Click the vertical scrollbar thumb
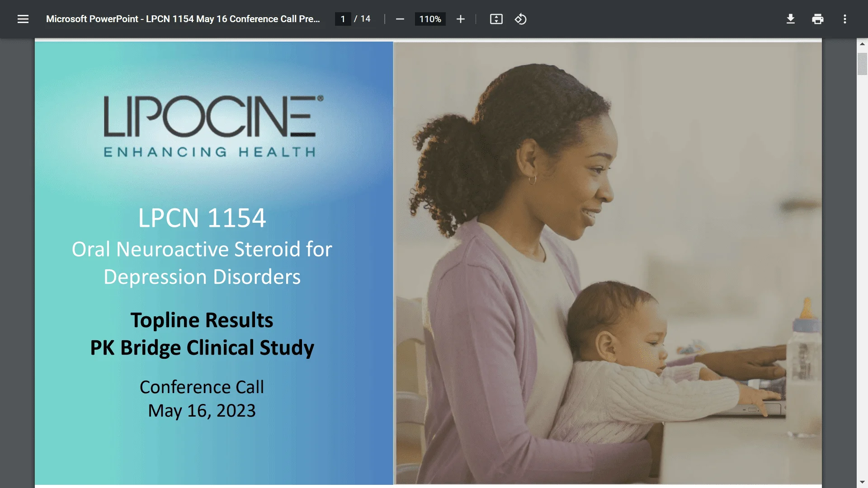Viewport: 868px width, 488px height. [x=862, y=64]
